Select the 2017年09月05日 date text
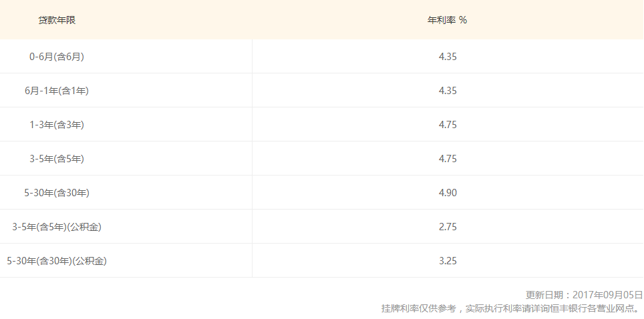Image resolution: width=644 pixels, height=319 pixels. point(607,294)
